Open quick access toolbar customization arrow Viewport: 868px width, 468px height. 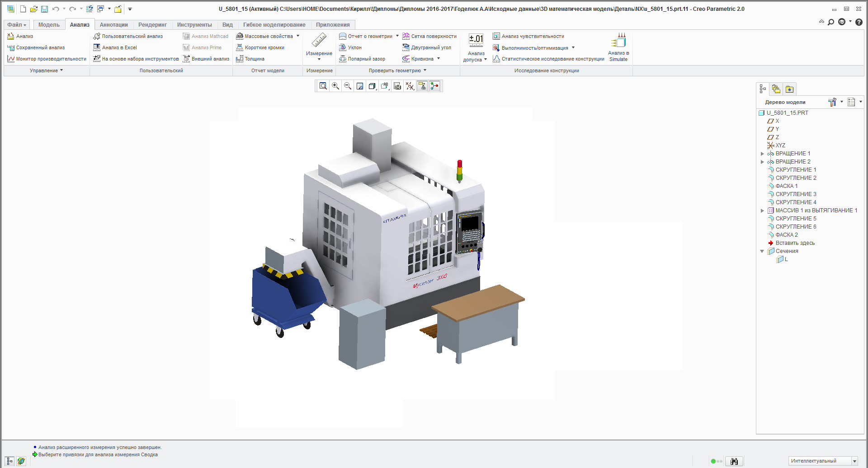(130, 9)
